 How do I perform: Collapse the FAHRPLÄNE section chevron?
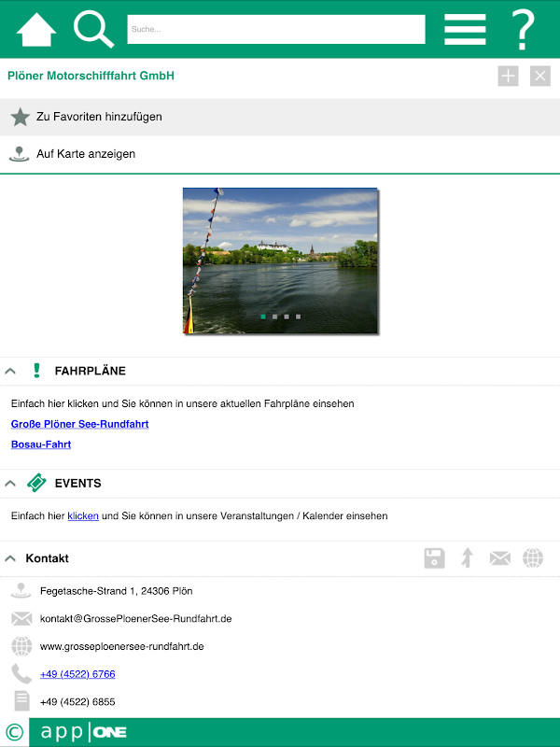[x=10, y=371]
